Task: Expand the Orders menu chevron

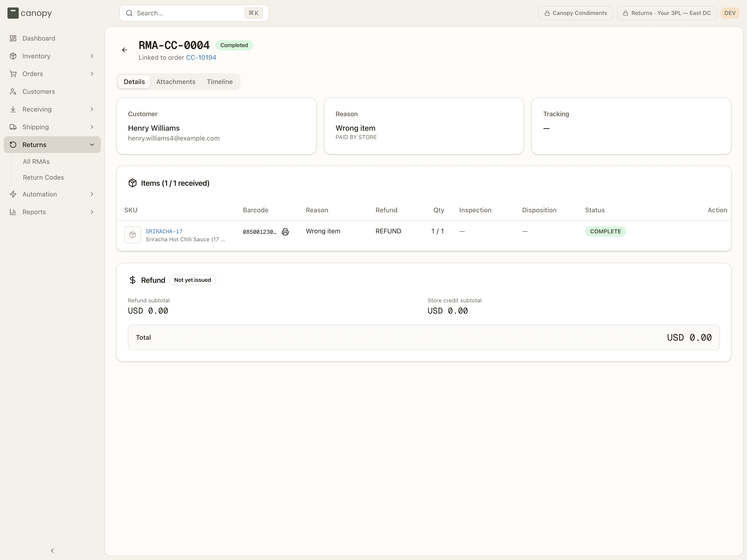Action: [x=92, y=74]
